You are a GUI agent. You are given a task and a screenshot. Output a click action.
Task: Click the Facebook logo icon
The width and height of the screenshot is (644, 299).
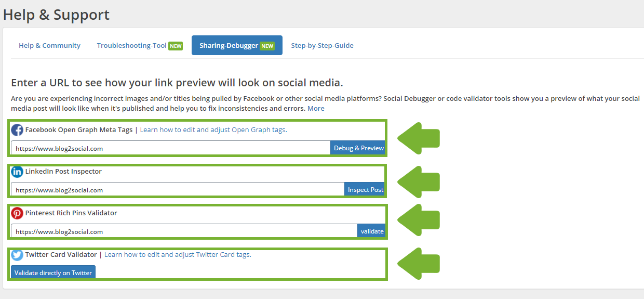17,130
